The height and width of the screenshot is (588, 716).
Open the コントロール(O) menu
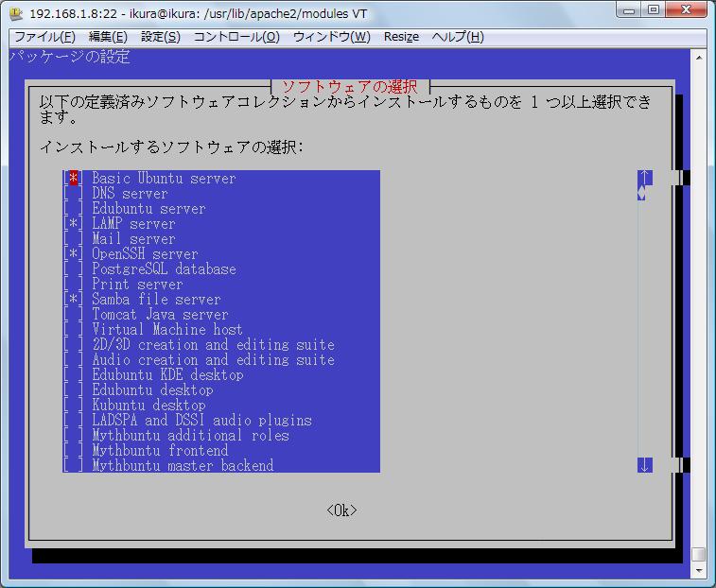click(236, 37)
